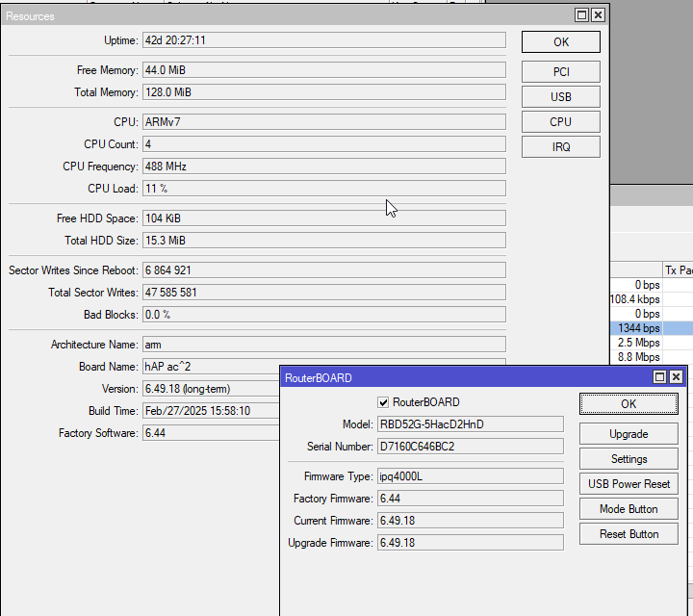Maximize the RouterBOARD dialog
This screenshot has width=693, height=616.
(659, 377)
